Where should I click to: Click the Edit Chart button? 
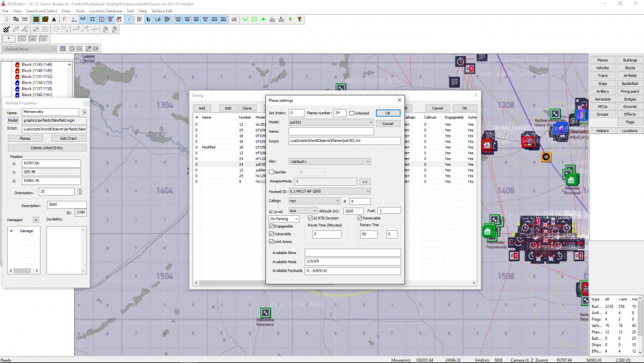(x=68, y=138)
